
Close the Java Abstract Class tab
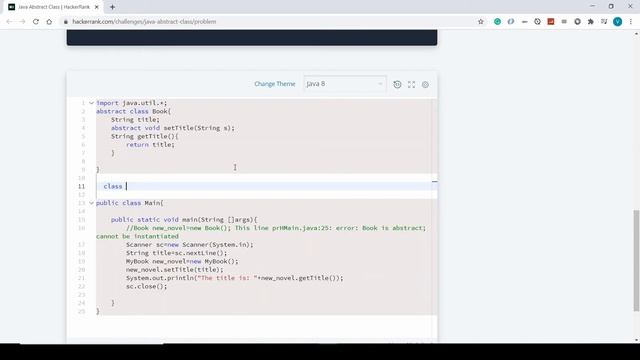pos(97,7)
